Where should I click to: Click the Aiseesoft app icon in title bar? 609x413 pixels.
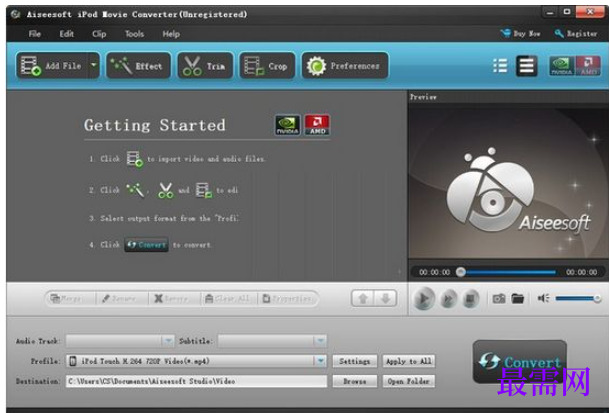click(16, 14)
